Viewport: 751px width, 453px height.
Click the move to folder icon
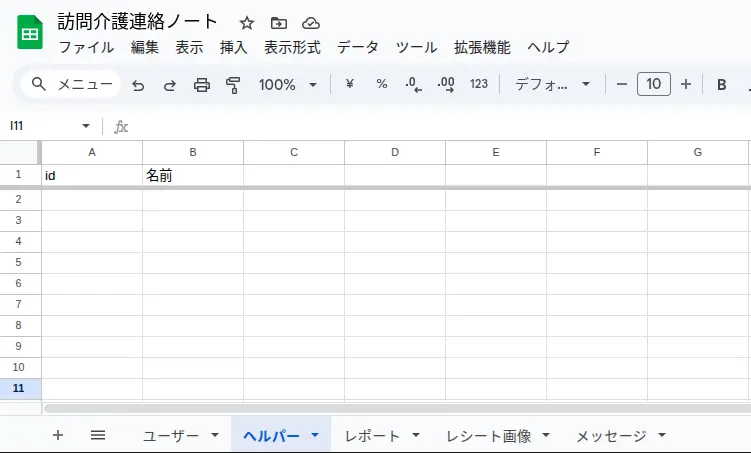tap(279, 23)
